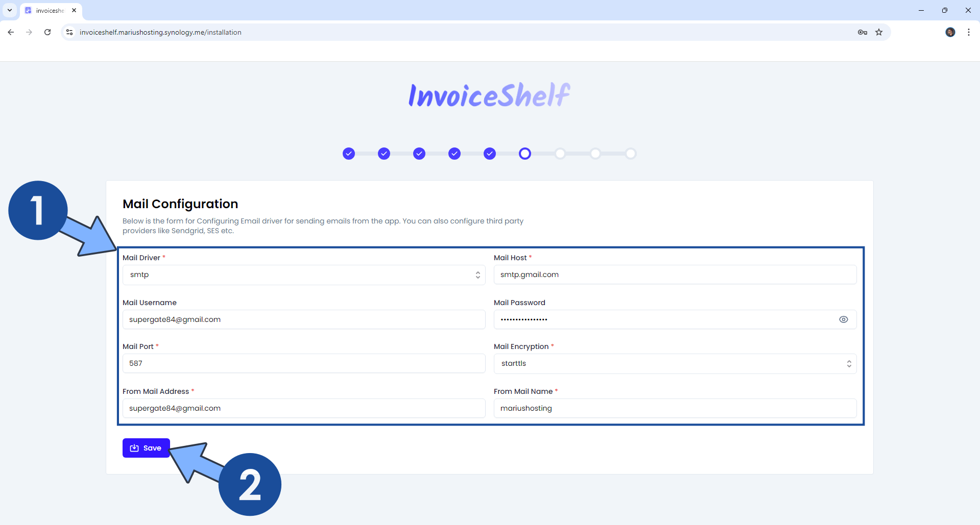Viewport: 980px width, 525px height.
Task: Click the second completed wizard step
Action: click(384, 154)
